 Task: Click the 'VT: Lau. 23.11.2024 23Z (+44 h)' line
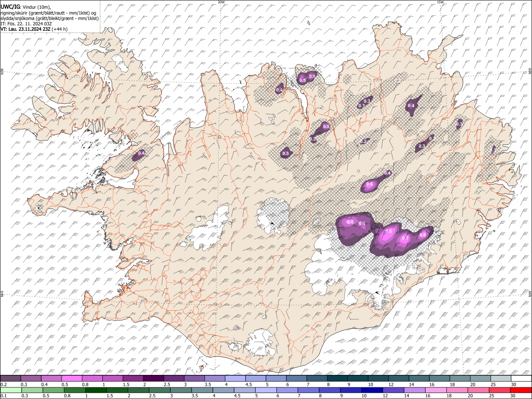34,29
